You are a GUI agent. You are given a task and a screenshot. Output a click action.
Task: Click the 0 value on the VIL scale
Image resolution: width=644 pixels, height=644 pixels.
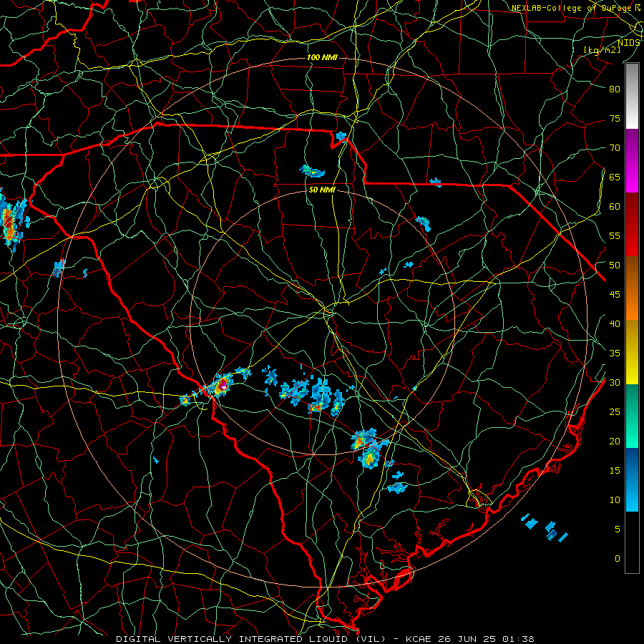pos(618,559)
